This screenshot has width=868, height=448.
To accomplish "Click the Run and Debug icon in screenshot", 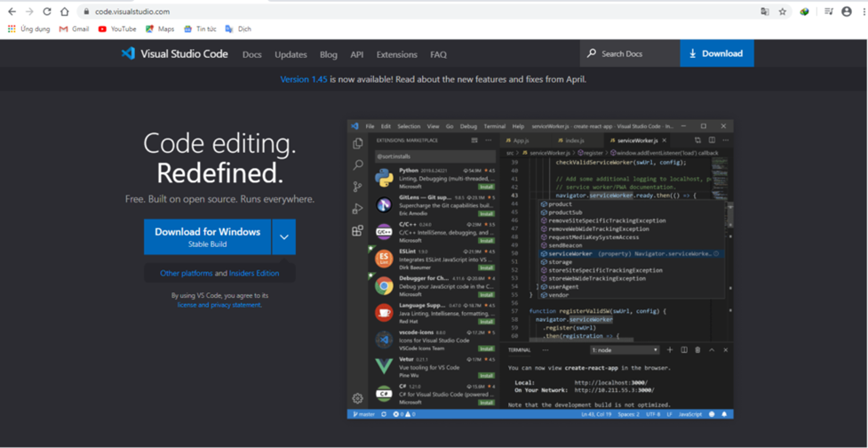I will click(x=358, y=209).
